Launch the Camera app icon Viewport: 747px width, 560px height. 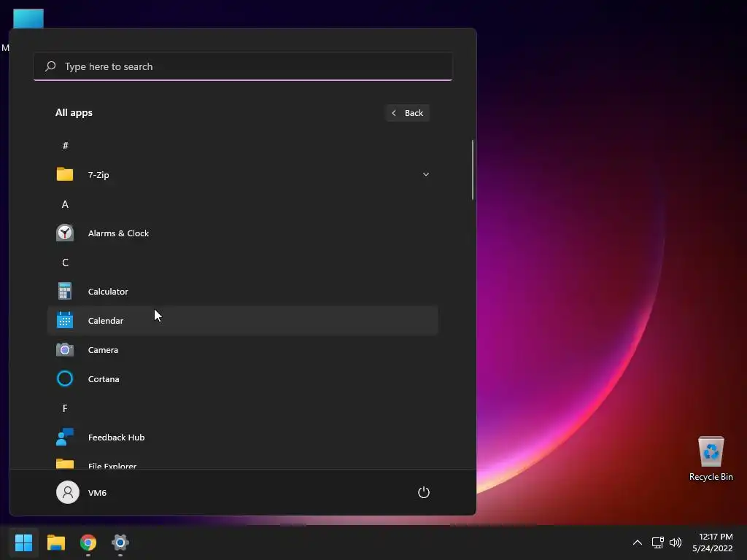[x=65, y=349]
